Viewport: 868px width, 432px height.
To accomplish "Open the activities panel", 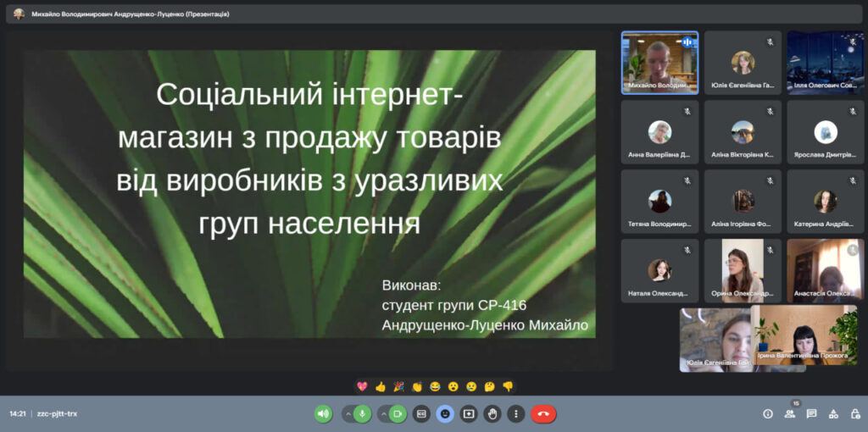I will click(x=833, y=414).
